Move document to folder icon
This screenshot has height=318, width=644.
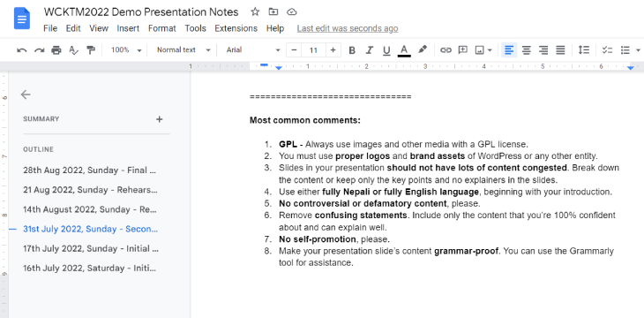[273, 12]
